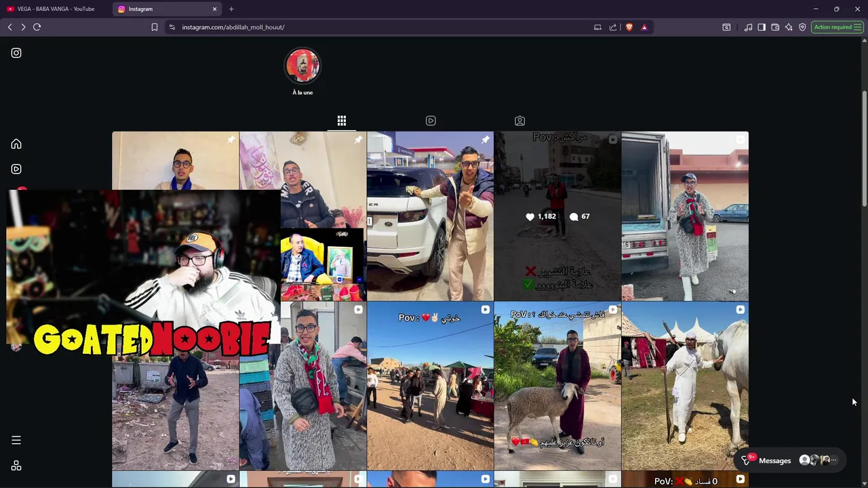Bookmark this page with the bookmark icon
Viewport: 868px width, 488px height.
point(155,27)
